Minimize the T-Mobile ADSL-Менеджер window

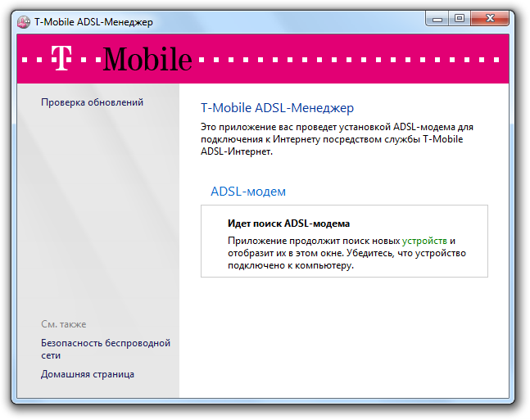pyautogui.click(x=437, y=19)
